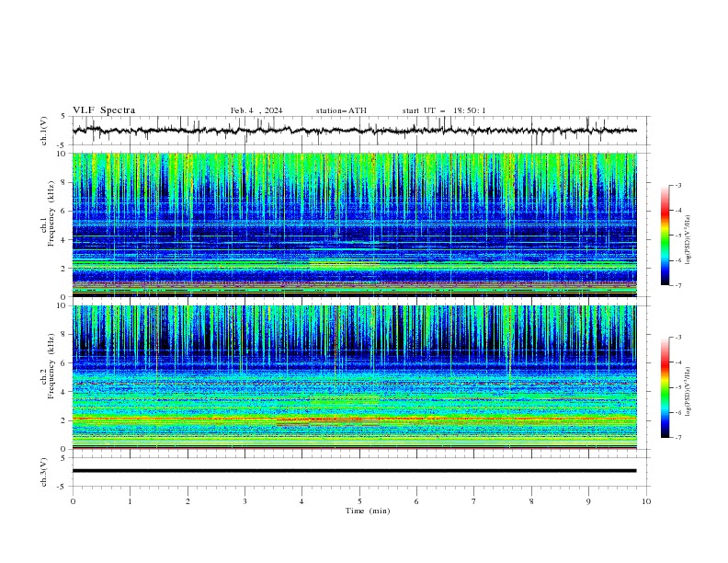Click the time axis tick label "0"
Viewport: 728px width, 563px height.
[73, 501]
